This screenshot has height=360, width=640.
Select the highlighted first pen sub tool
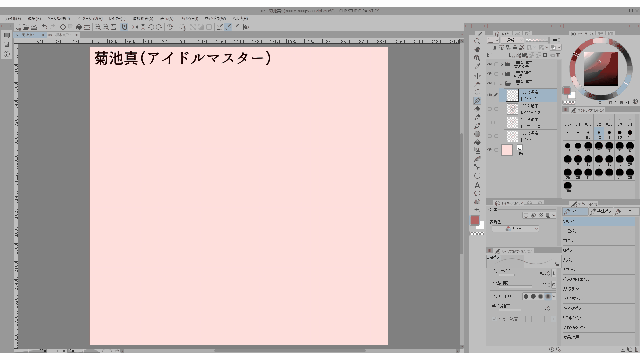(x=598, y=221)
